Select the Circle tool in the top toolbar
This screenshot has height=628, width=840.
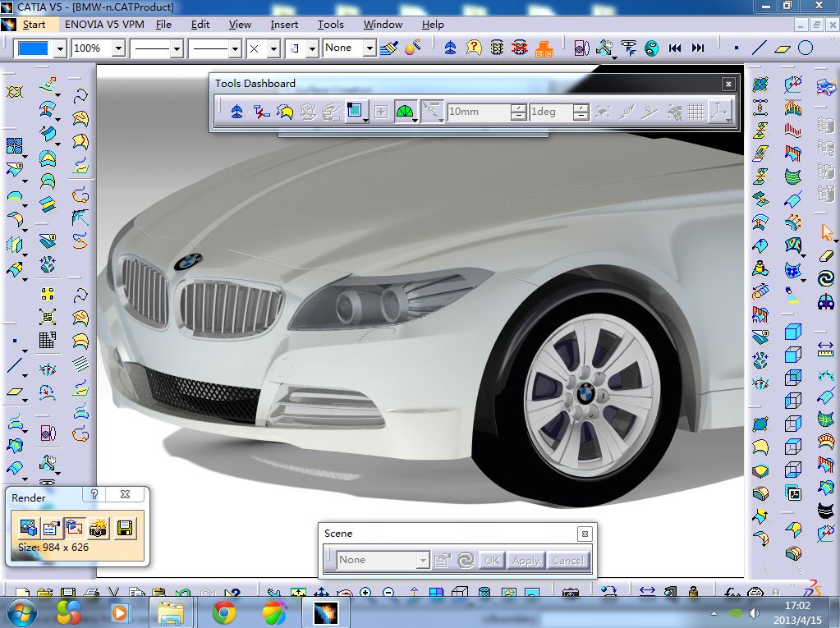point(806,48)
